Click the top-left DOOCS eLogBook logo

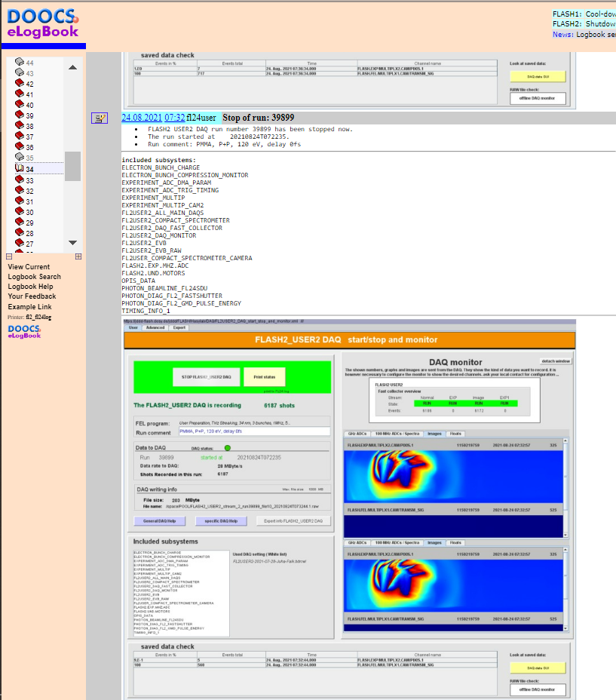(x=41, y=21)
